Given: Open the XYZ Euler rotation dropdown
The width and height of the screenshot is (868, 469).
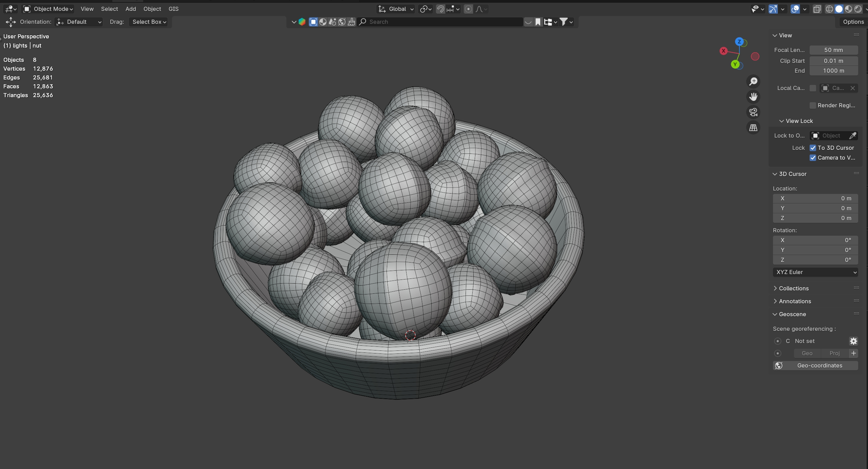Looking at the screenshot, I should [815, 272].
